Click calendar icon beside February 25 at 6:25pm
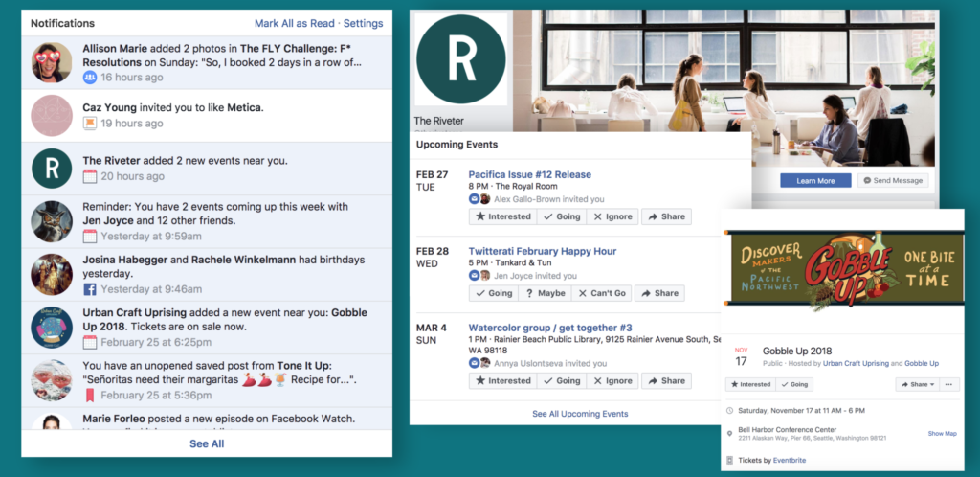 (90, 343)
